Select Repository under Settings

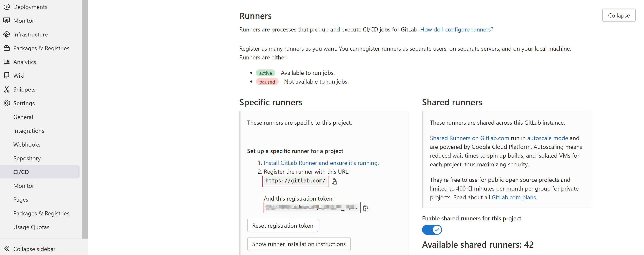(x=27, y=158)
